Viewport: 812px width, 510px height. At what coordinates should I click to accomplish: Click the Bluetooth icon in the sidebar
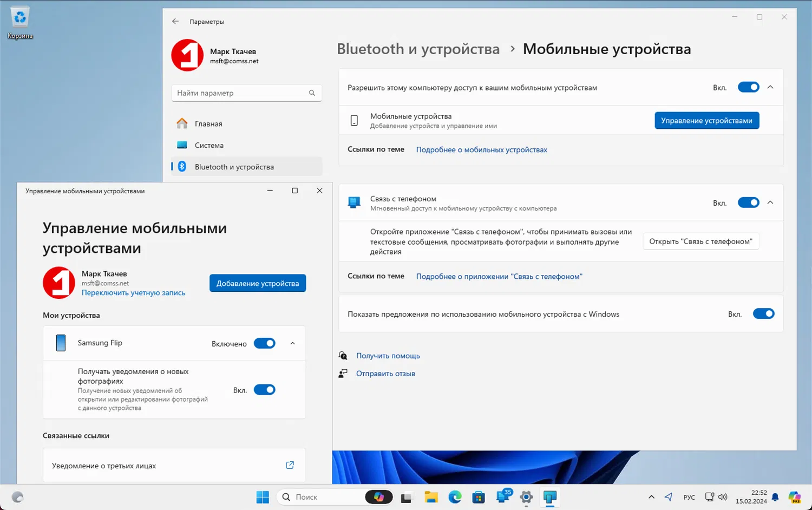click(182, 167)
